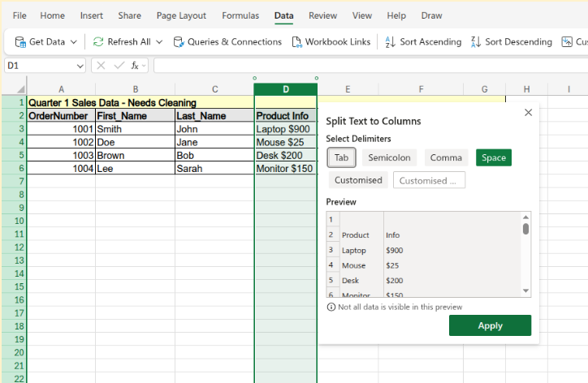Viewport: 588px width, 383px height.
Task: Open Workbook Links
Action: click(330, 41)
